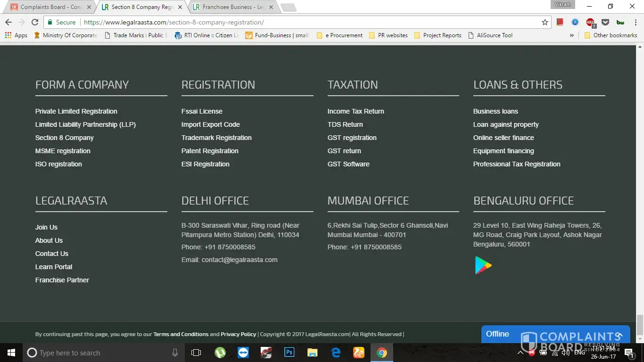Close the Complaints Board tab
The width and height of the screenshot is (644, 362).
click(x=89, y=7)
